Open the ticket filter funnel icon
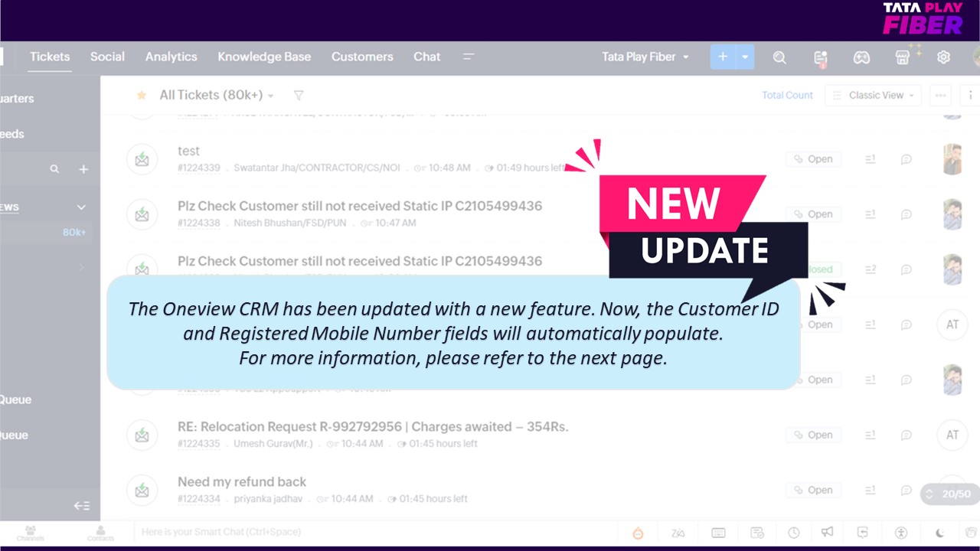This screenshot has height=551, width=980. 299,95
